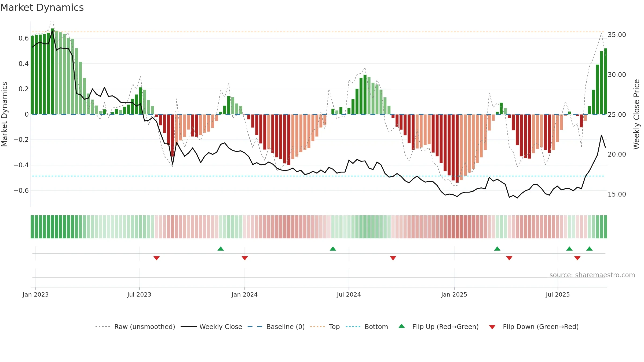Toggle the Flip Down (Green→Red) legend entry
Screen dimensions: 644x362
tap(534, 327)
